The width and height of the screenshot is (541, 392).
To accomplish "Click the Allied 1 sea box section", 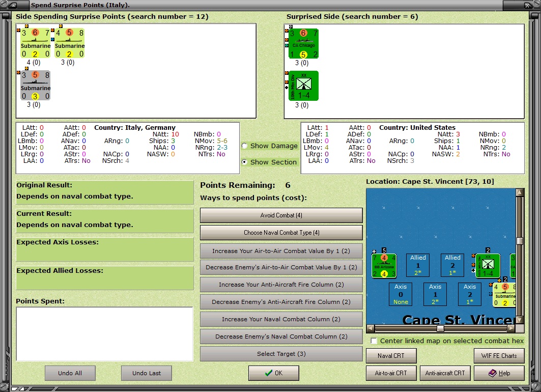I will [418, 265].
